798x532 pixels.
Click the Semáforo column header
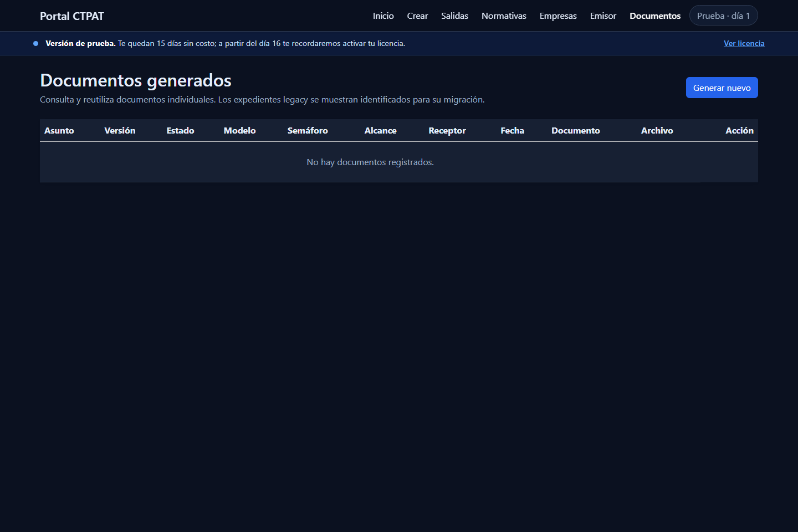308,131
